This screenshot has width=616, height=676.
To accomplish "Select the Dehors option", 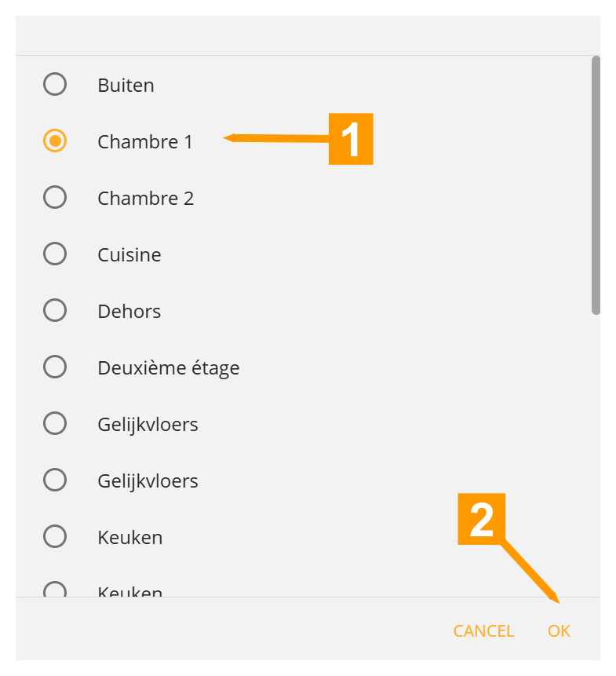I will coord(55,310).
